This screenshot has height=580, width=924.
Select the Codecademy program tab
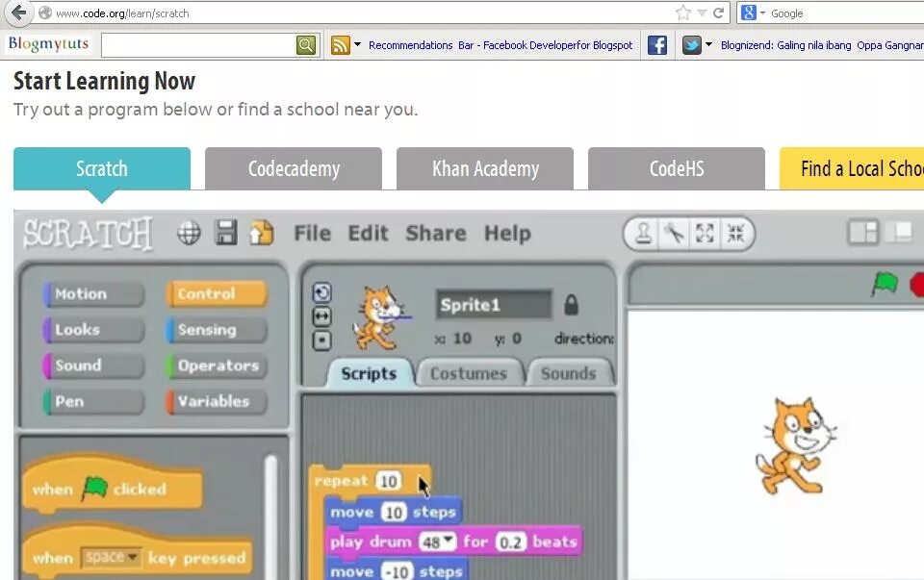point(294,169)
